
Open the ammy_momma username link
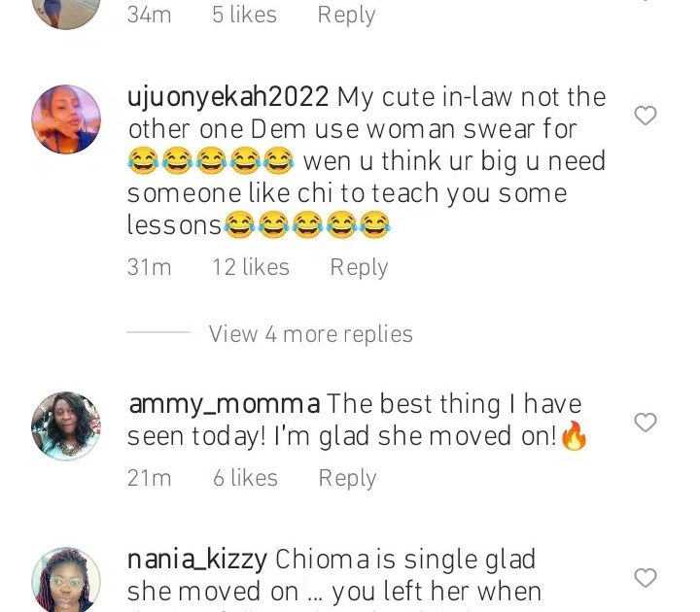tap(224, 404)
